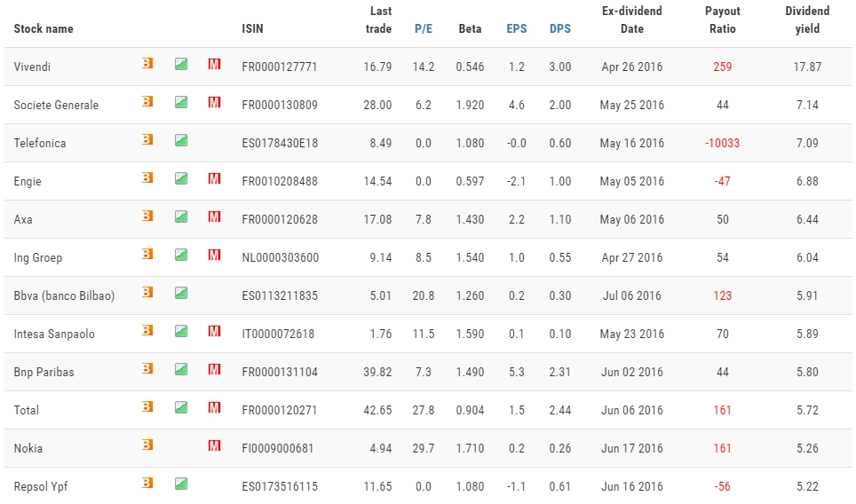Click the ex-dividend date Jul 06 2016
The height and width of the screenshot is (504, 856).
632,296
